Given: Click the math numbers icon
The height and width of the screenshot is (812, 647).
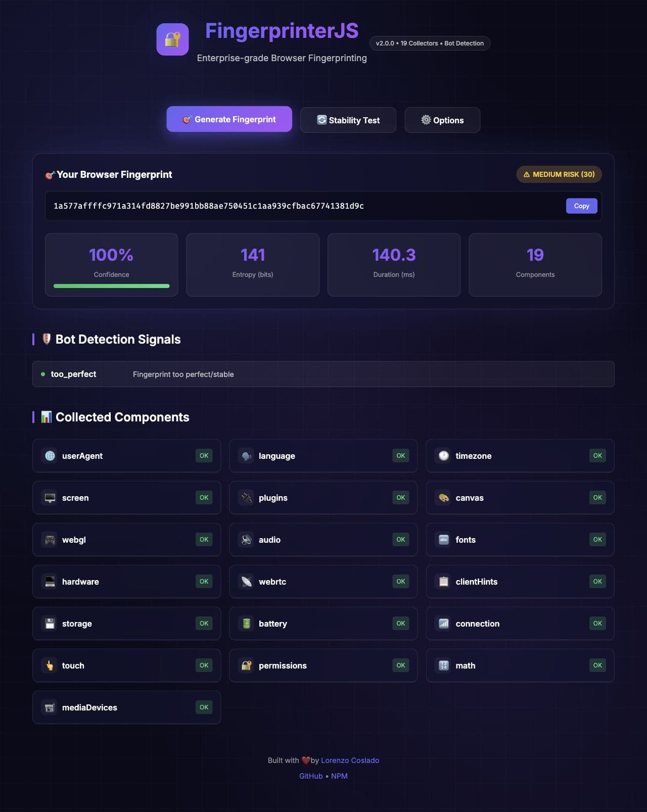Looking at the screenshot, I should (444, 665).
